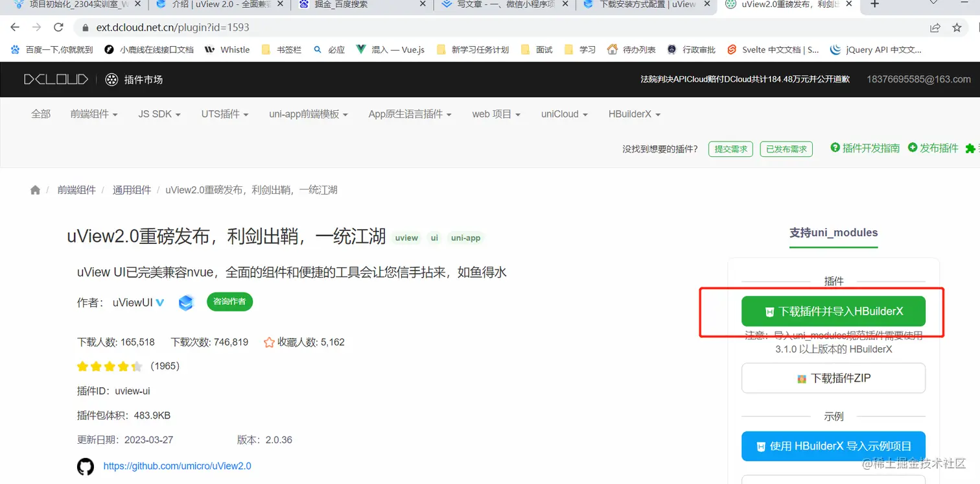Click the APICloud court ruling news link
This screenshot has height=484, width=980.
(745, 79)
